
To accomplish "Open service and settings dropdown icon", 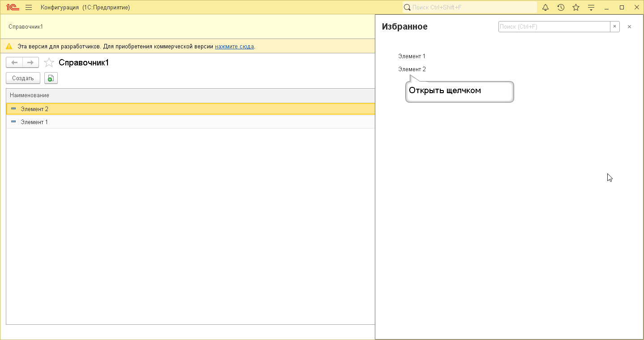I will (x=591, y=8).
